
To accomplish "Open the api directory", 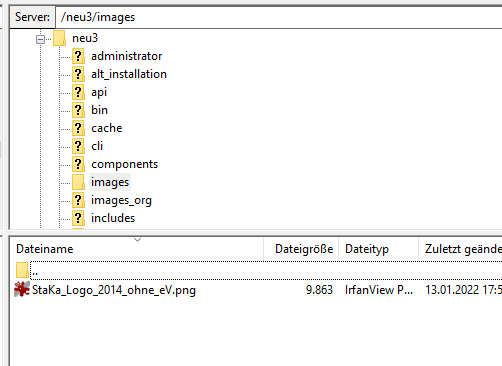I will (x=99, y=93).
